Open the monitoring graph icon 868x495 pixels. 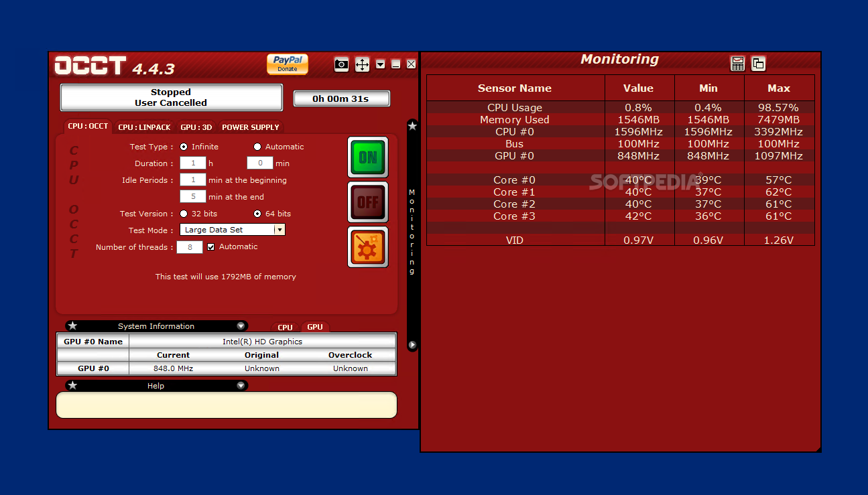tap(738, 64)
